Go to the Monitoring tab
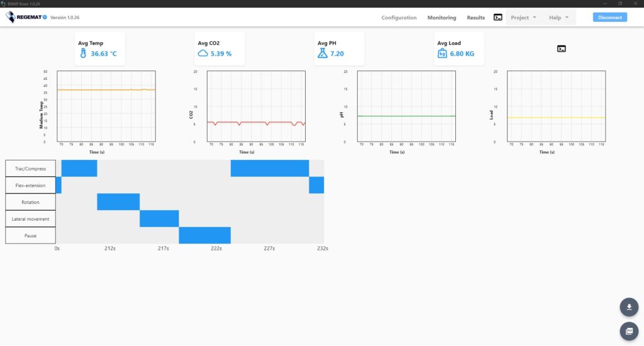644x346 pixels. pos(441,18)
